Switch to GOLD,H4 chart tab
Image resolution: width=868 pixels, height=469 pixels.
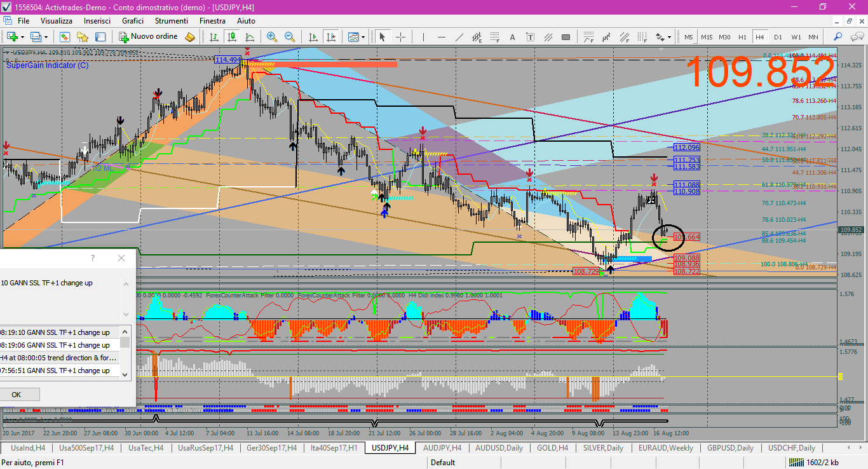(x=552, y=448)
